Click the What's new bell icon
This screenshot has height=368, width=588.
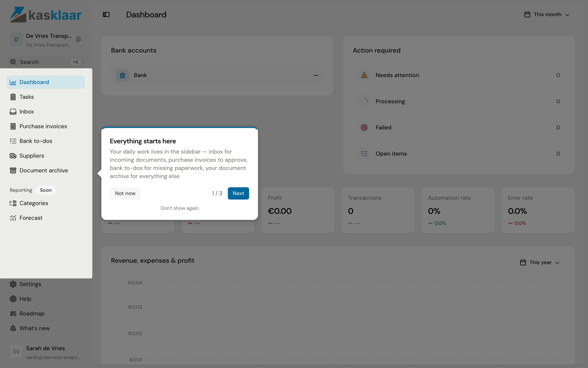pos(13,328)
